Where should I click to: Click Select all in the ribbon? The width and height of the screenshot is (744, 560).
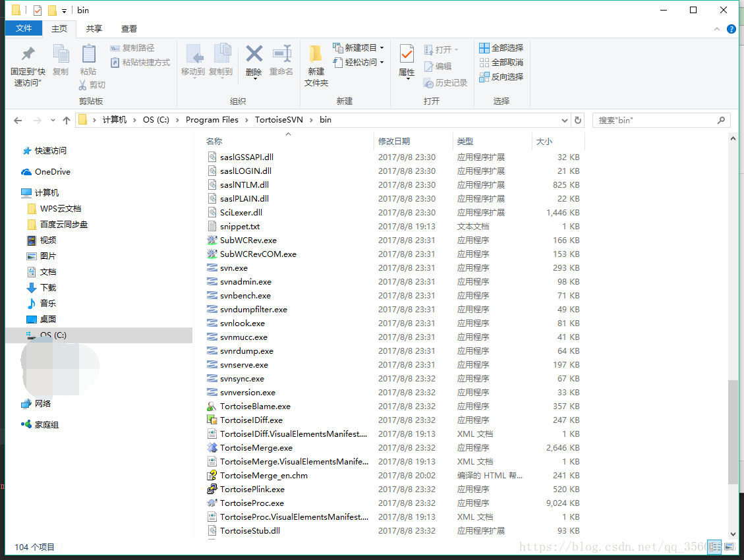tap(501, 48)
